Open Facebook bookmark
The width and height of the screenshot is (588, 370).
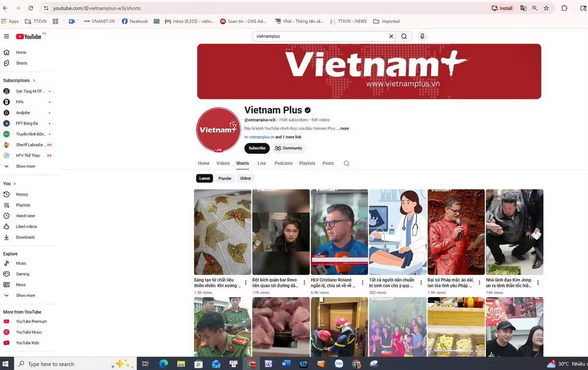[x=135, y=21]
